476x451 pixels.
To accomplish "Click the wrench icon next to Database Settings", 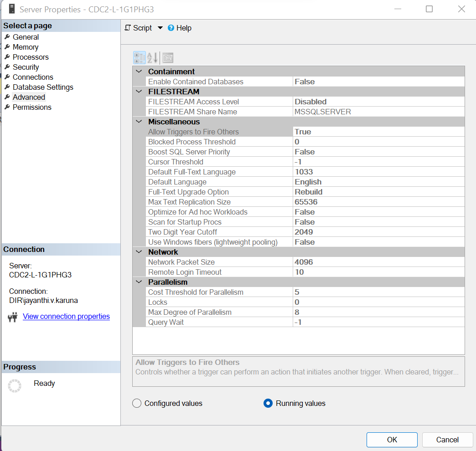I will click(7, 87).
